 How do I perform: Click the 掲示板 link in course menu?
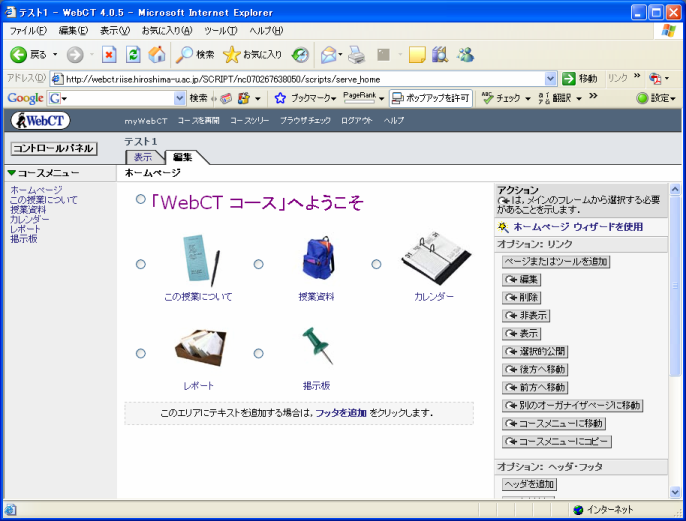(x=24, y=239)
